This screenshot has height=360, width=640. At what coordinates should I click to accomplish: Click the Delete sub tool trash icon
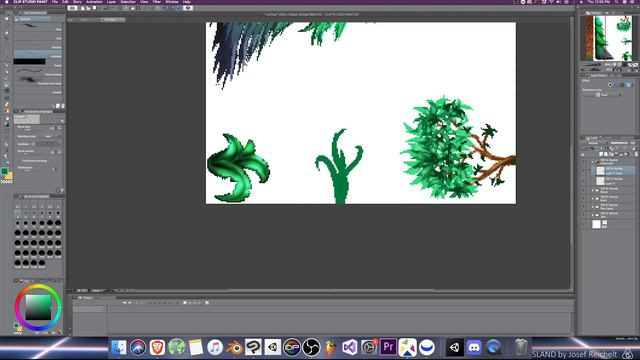(x=63, y=106)
